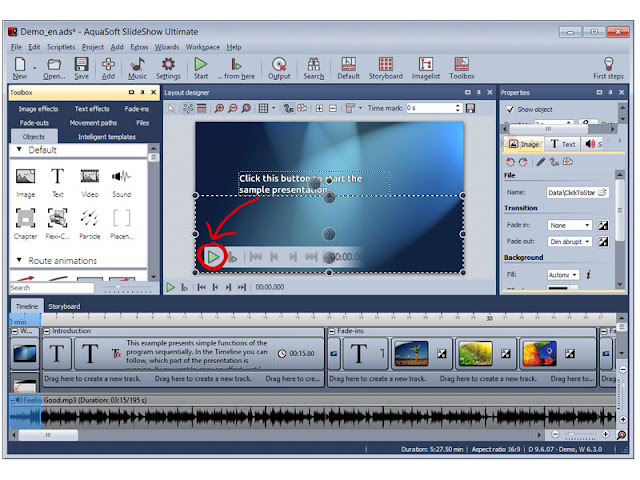
Task: Open First steps lightbulb icon
Action: (608, 68)
